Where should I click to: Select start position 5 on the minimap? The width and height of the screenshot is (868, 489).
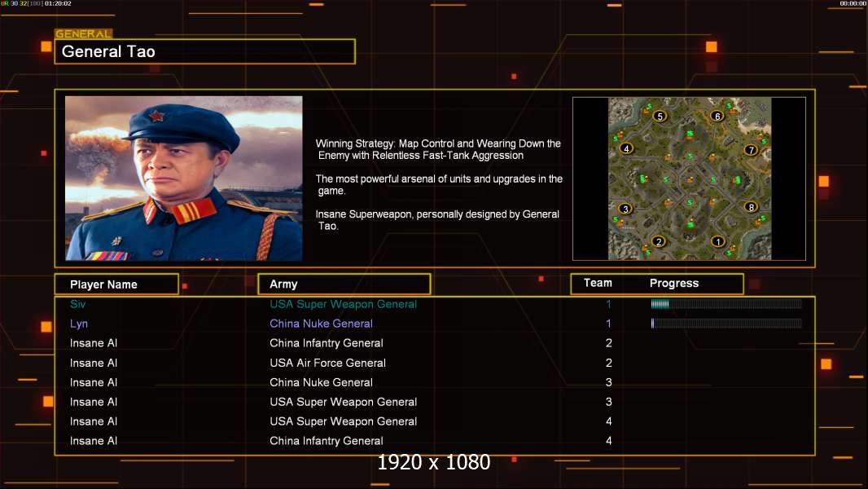[x=660, y=117]
